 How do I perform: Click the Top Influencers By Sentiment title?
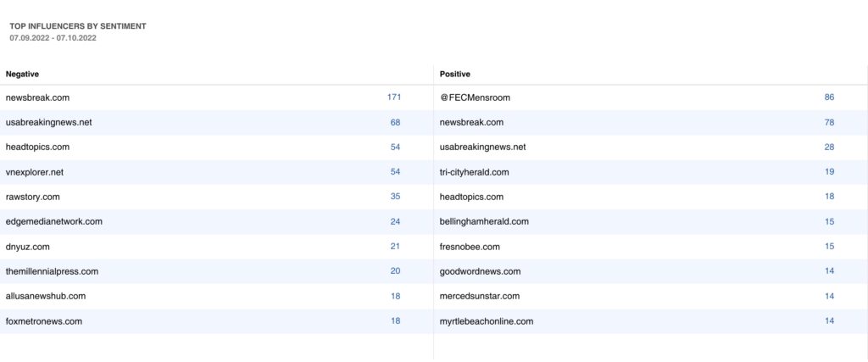(x=78, y=26)
